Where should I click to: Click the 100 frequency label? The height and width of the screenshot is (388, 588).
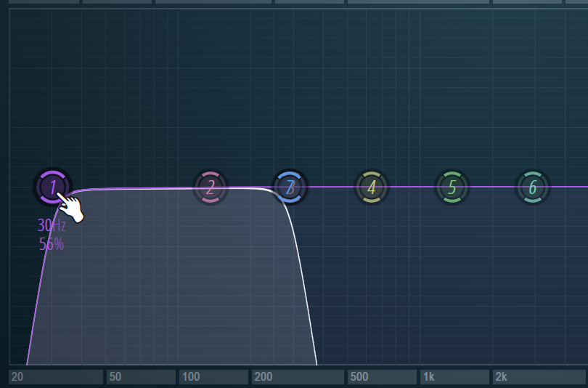[x=191, y=377]
